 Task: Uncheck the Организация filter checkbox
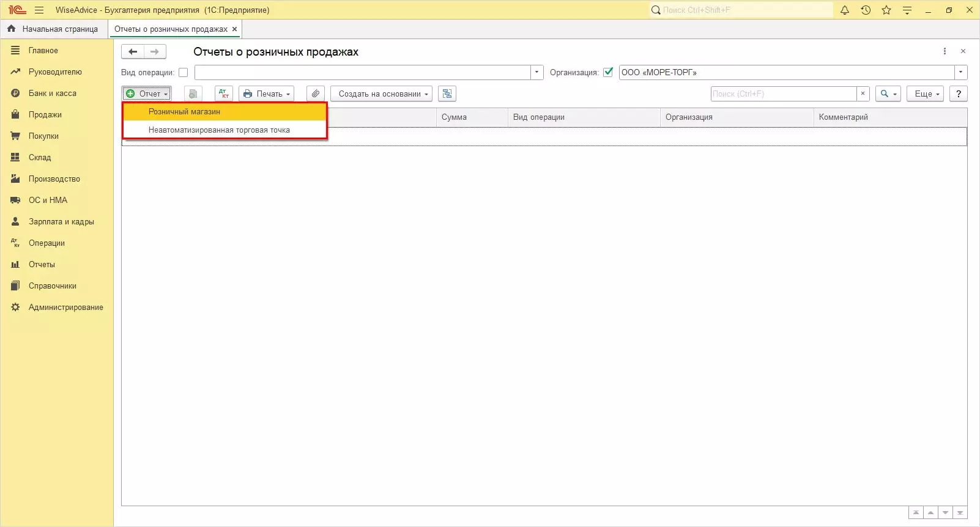point(608,72)
